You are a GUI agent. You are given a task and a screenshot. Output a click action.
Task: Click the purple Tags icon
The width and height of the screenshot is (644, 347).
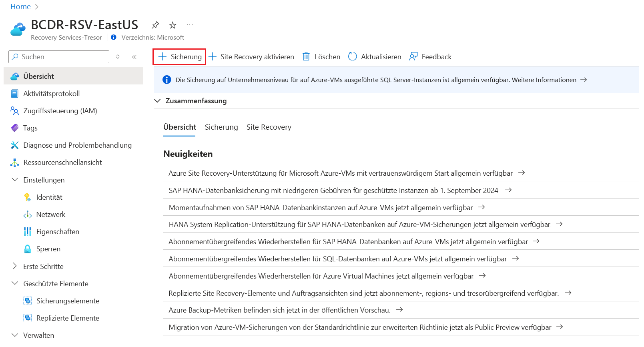[14, 128]
